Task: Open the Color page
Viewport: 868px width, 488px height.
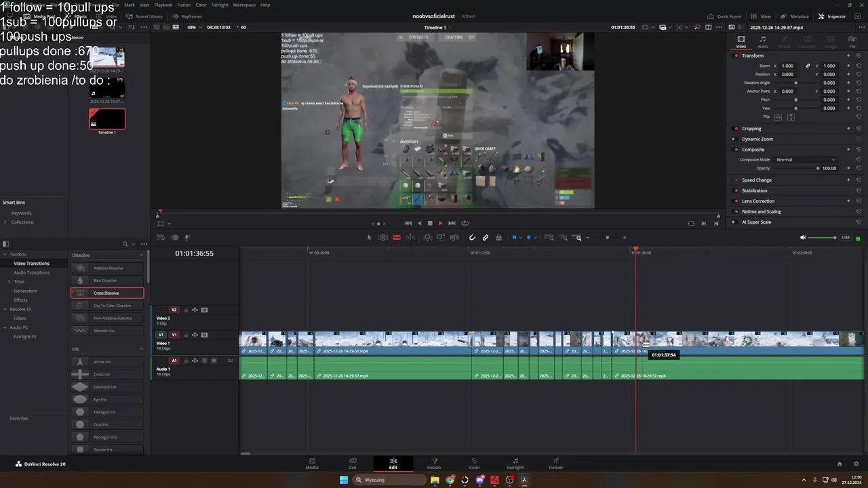Action: pyautogui.click(x=475, y=464)
